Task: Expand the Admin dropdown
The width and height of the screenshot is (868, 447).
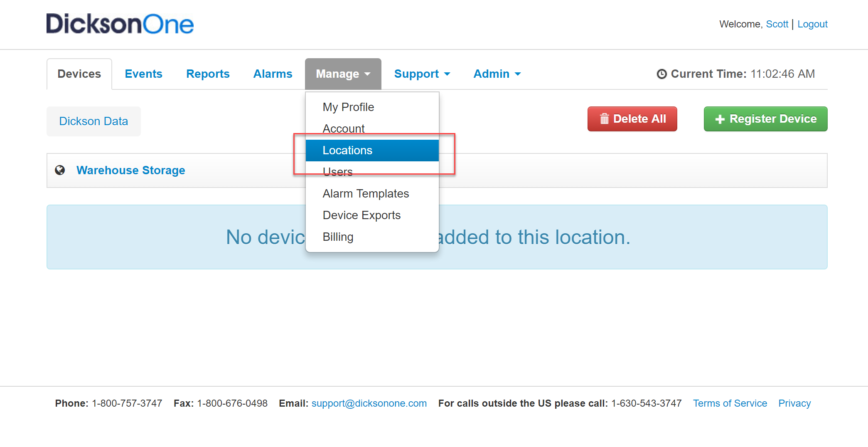Action: pyautogui.click(x=497, y=74)
